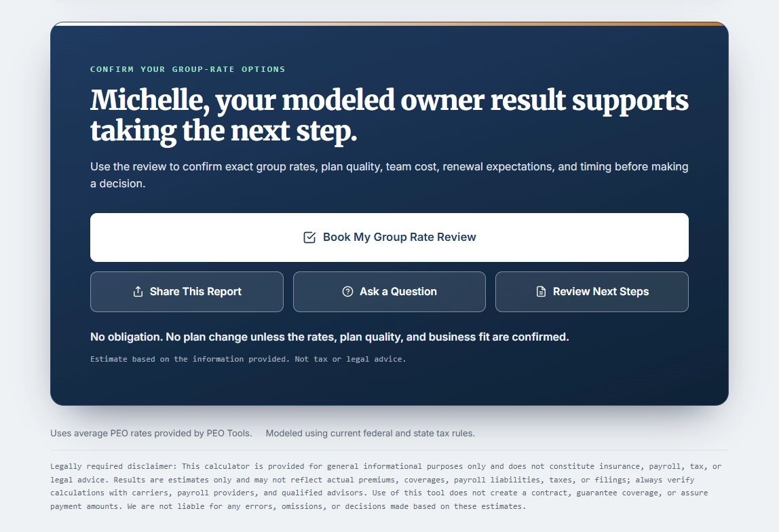The width and height of the screenshot is (779, 532).
Task: Click the checkmark icon beside Book My Group Rate Review
Action: tap(309, 237)
